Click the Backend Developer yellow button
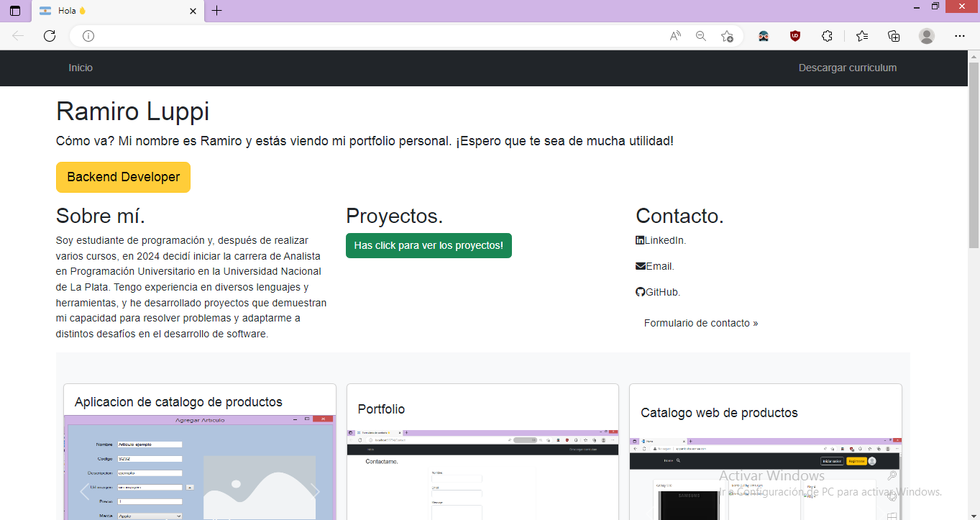This screenshot has width=980, height=520. pyautogui.click(x=123, y=177)
